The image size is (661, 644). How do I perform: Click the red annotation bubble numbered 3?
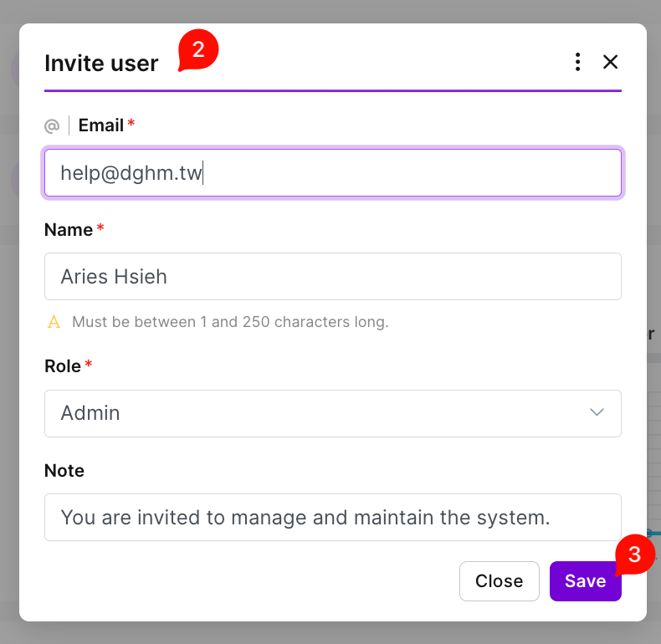pyautogui.click(x=634, y=555)
